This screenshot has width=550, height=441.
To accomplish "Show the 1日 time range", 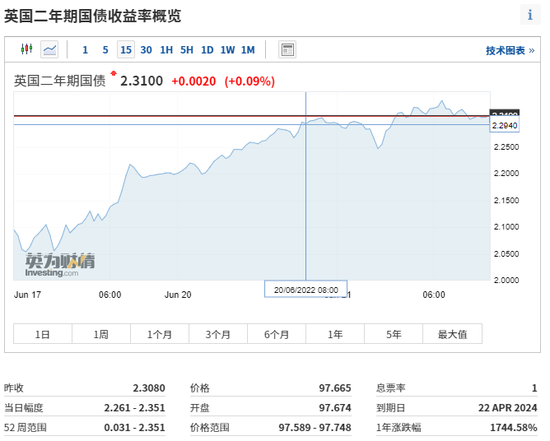I will pyautogui.click(x=42, y=334).
